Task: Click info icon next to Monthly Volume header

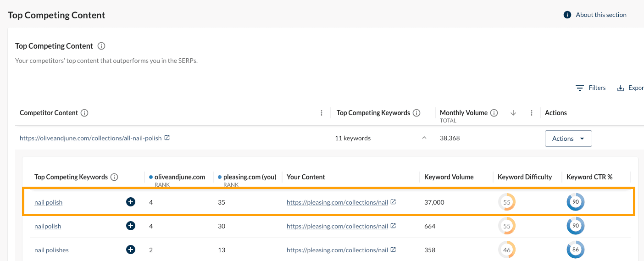Action: [x=494, y=113]
